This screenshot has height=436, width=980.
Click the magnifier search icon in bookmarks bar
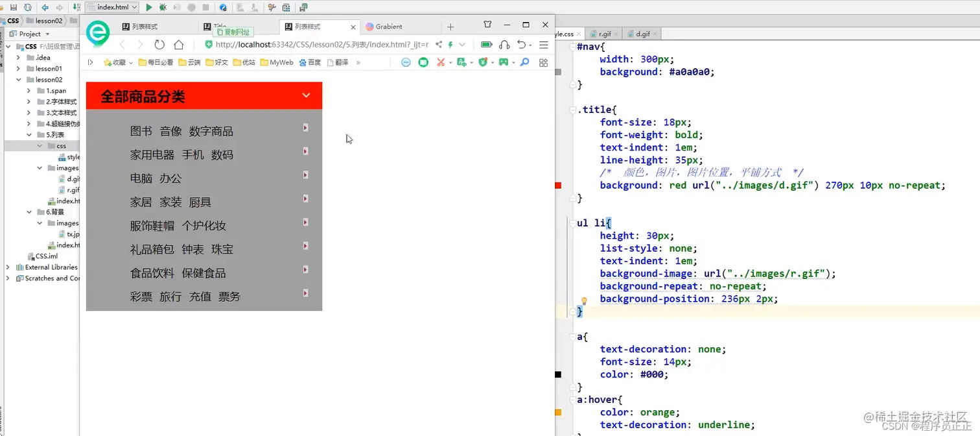click(525, 62)
